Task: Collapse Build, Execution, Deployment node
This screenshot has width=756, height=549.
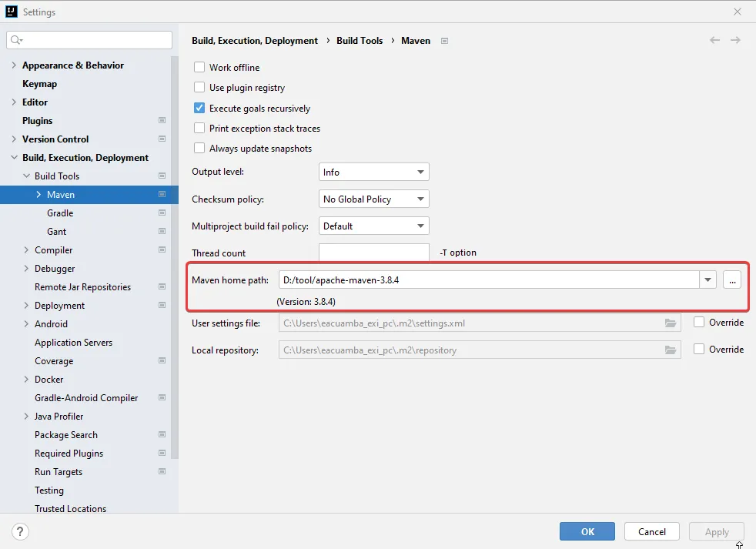Action: [x=14, y=157]
